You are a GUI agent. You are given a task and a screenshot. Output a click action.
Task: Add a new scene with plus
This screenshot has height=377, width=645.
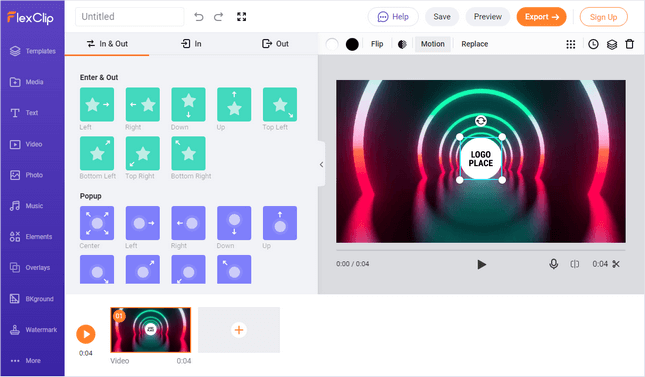[x=239, y=330]
